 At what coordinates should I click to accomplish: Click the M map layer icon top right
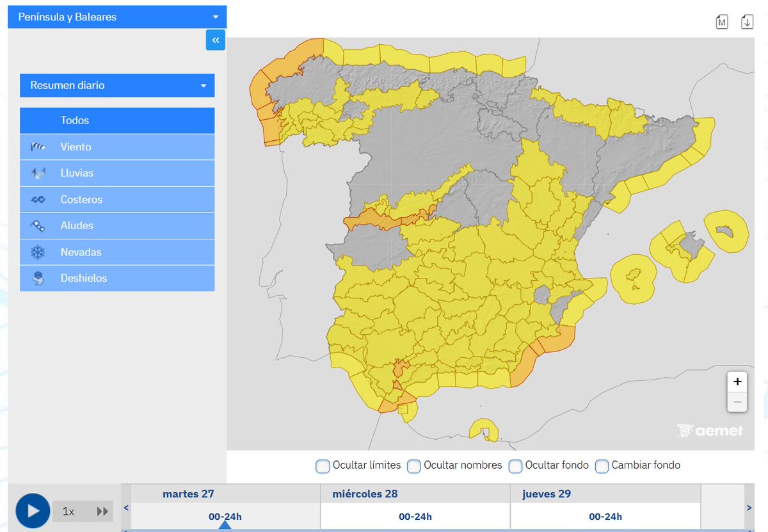click(722, 21)
